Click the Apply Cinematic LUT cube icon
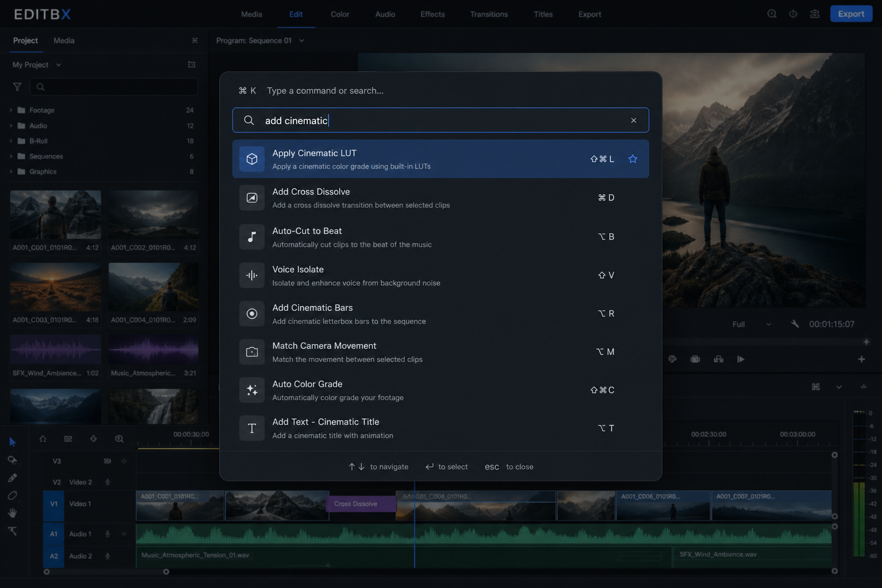Image resolution: width=882 pixels, height=588 pixels. click(x=252, y=159)
